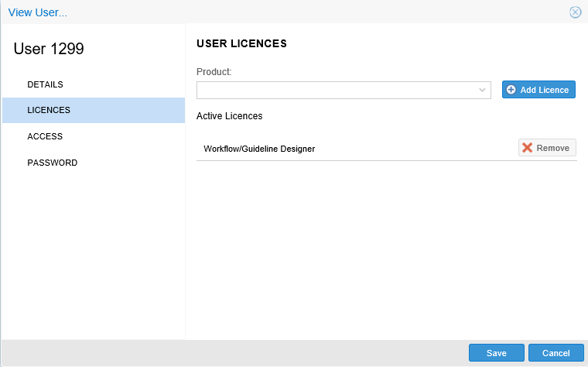Save the user changes
The width and height of the screenshot is (588, 367).
(x=496, y=353)
